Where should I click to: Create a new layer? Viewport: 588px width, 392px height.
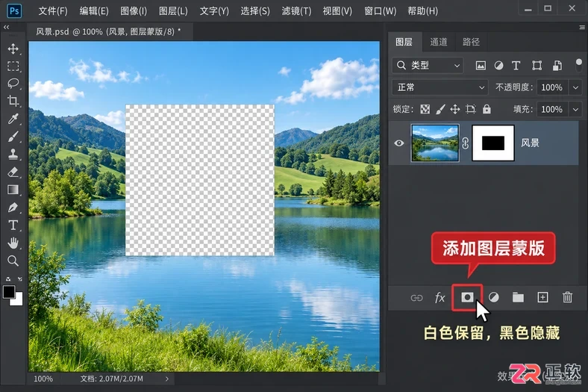click(x=542, y=297)
